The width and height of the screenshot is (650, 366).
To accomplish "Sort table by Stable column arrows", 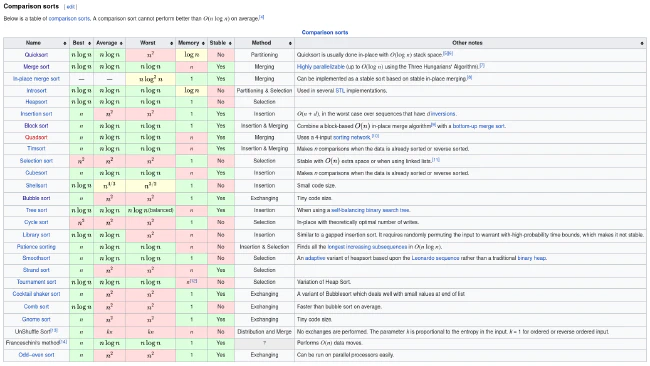I will tap(230, 43).
